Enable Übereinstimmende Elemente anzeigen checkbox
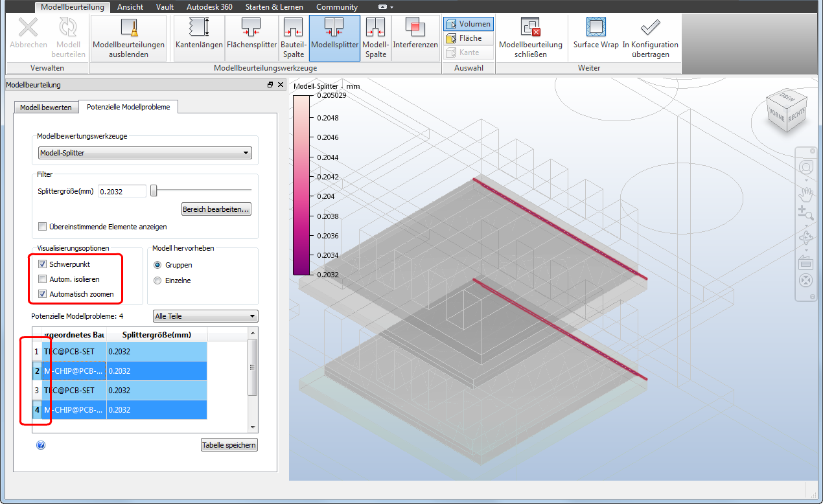The image size is (823, 504). [43, 227]
